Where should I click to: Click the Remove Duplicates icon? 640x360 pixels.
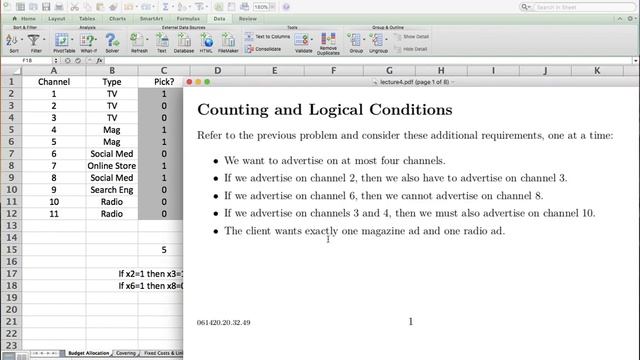point(328,39)
